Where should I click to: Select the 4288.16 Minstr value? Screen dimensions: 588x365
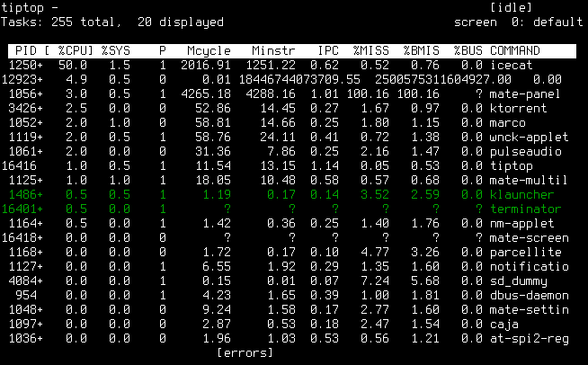pyautogui.click(x=271, y=94)
